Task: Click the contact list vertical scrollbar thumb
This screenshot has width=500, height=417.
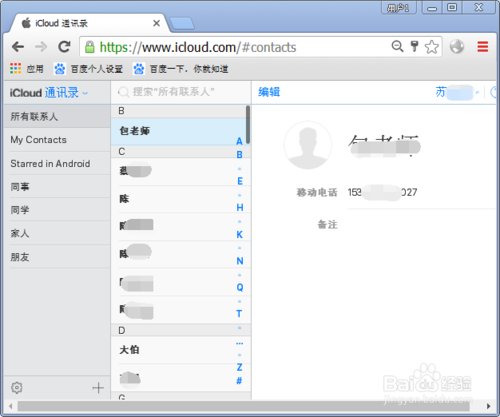Action: point(248,125)
